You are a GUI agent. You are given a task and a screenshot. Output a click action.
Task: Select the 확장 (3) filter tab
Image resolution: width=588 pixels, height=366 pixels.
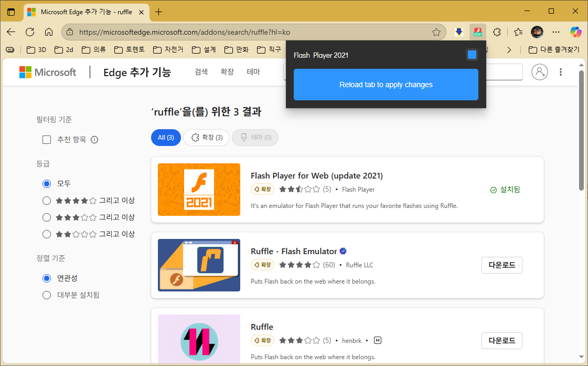tap(206, 138)
